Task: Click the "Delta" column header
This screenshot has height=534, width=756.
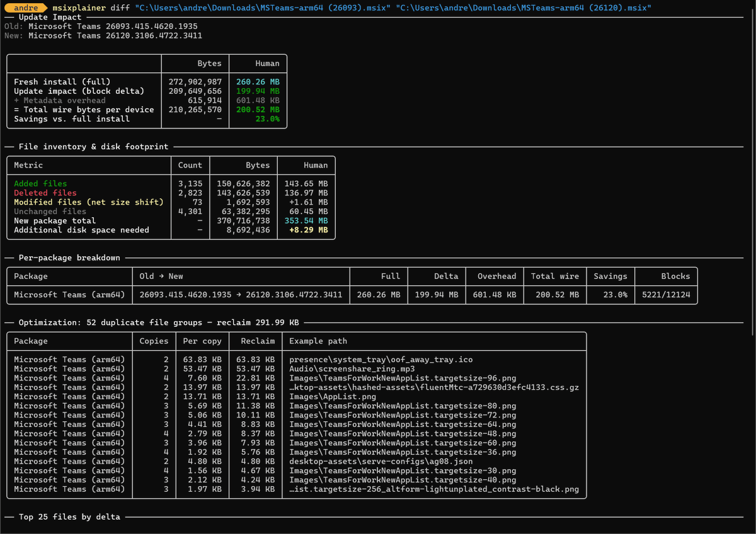Action: [446, 276]
